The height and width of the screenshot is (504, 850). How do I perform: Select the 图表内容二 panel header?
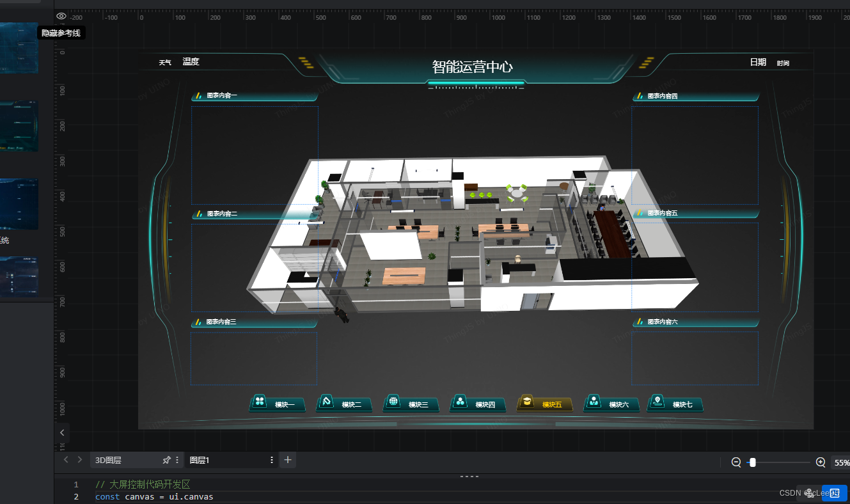[255, 214]
